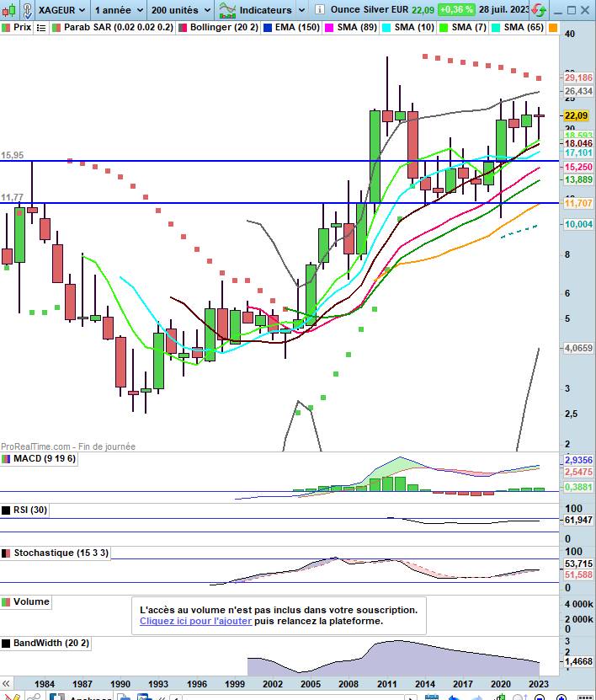Viewport: 596px width, 700px height.
Task: Click the Stochastique value 53,715
Action: pos(578,564)
